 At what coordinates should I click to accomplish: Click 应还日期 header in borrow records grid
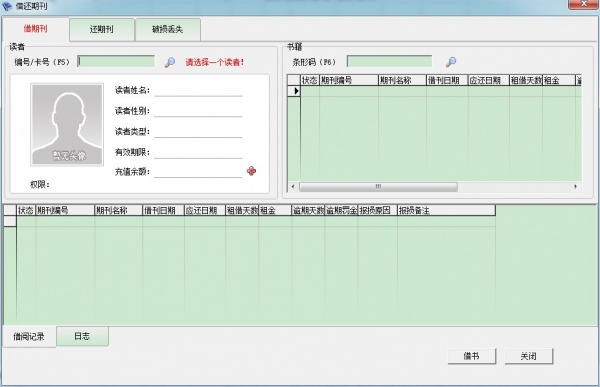(x=204, y=211)
